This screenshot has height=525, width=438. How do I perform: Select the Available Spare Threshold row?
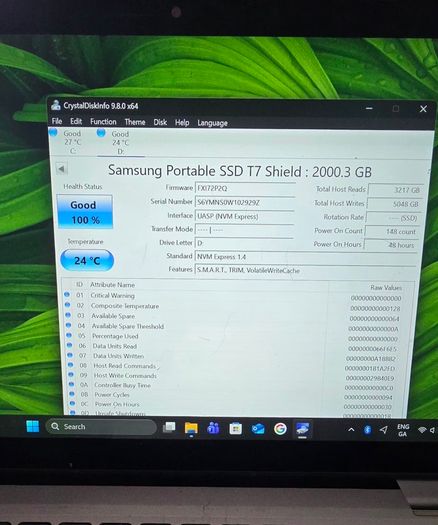(233, 327)
